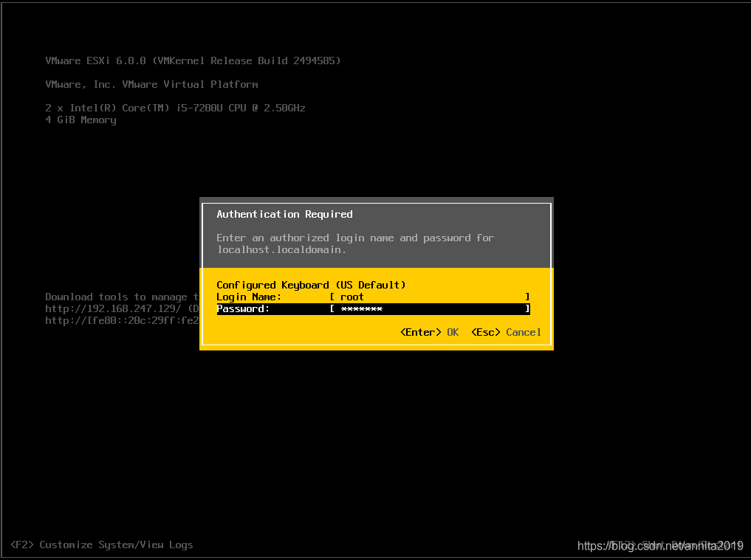Select 'VMware, Inc. VMware Virtual Platform' line
Image resolution: width=751 pixels, height=560 pixels.
(x=151, y=84)
